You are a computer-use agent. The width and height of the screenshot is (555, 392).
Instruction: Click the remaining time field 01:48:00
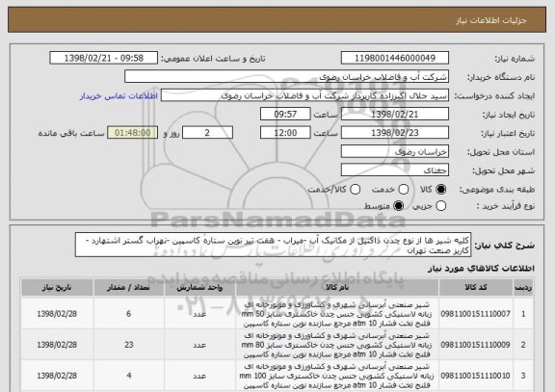(133, 133)
